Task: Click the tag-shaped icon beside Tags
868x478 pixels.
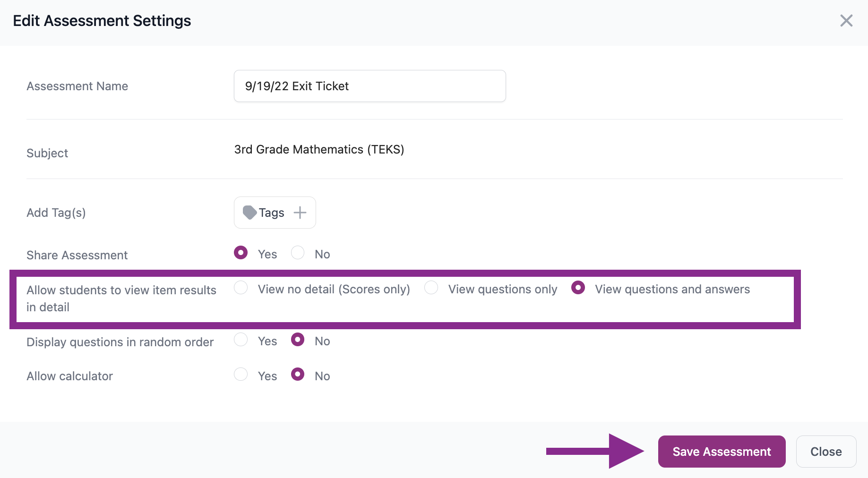Action: click(x=249, y=213)
